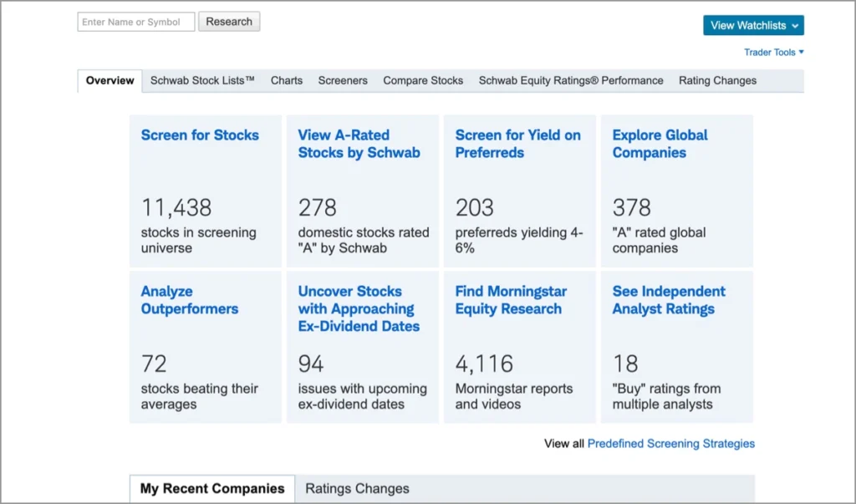Switch to Schwab Stock Lists tab
The width and height of the screenshot is (856, 504).
point(202,81)
